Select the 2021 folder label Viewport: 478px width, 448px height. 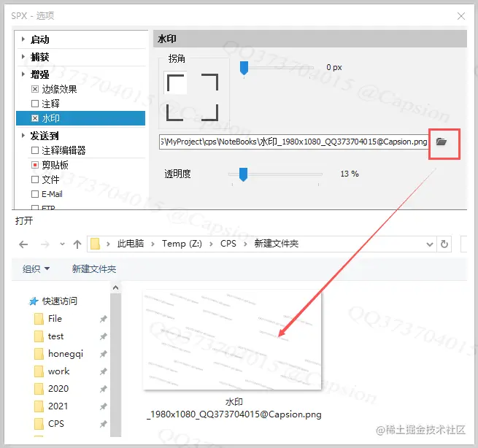(x=58, y=406)
